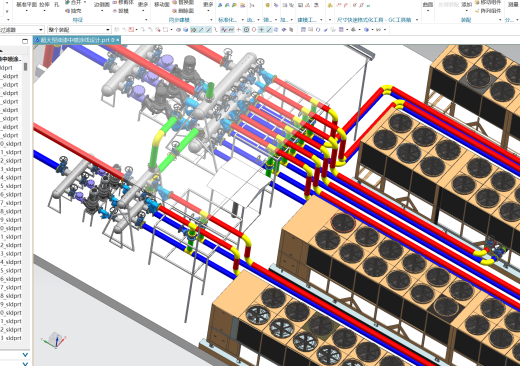Toggle the Enable Snap Point button
Screen dimensions: 520x366
click(x=193, y=30)
